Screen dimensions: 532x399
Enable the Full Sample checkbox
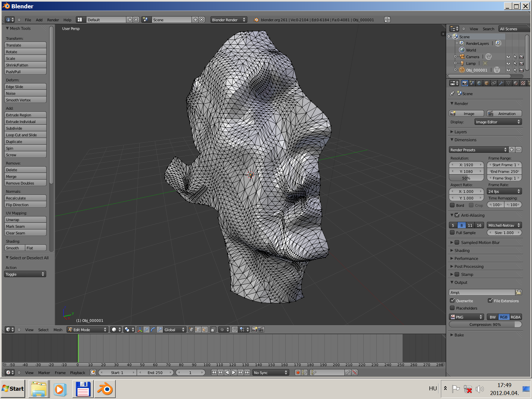click(453, 233)
